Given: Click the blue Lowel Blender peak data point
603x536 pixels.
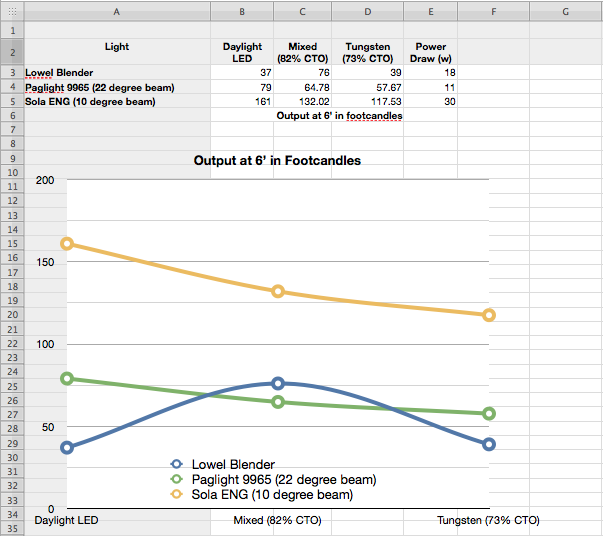Looking at the screenshot, I should click(278, 383).
